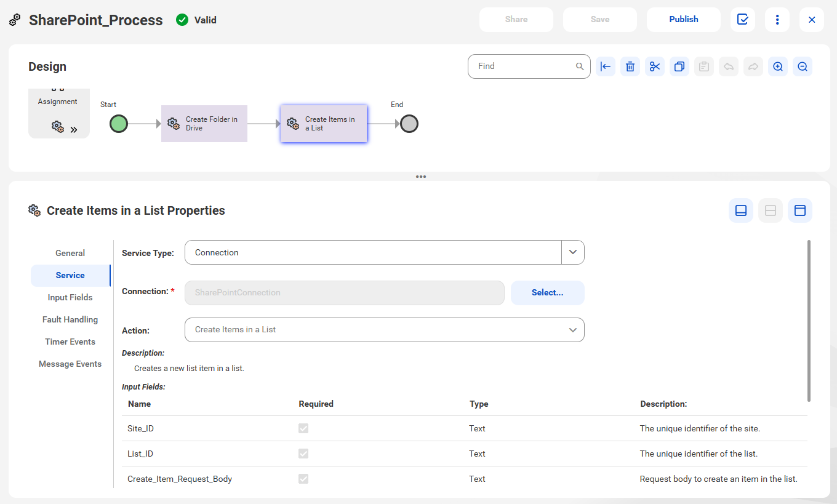This screenshot has height=504, width=837.
Task: Click the fit-to-start alignment toolbar icon
Action: [x=606, y=66]
